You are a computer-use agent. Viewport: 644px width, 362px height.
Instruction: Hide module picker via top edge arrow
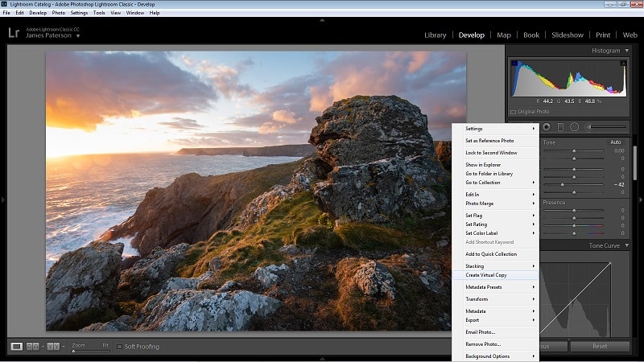pyautogui.click(x=322, y=19)
